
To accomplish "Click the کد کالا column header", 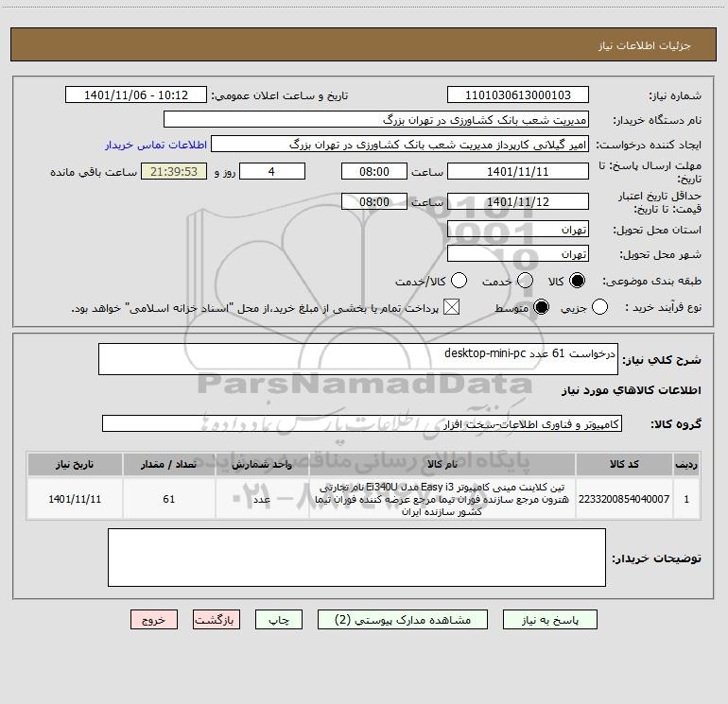I will pos(624,464).
